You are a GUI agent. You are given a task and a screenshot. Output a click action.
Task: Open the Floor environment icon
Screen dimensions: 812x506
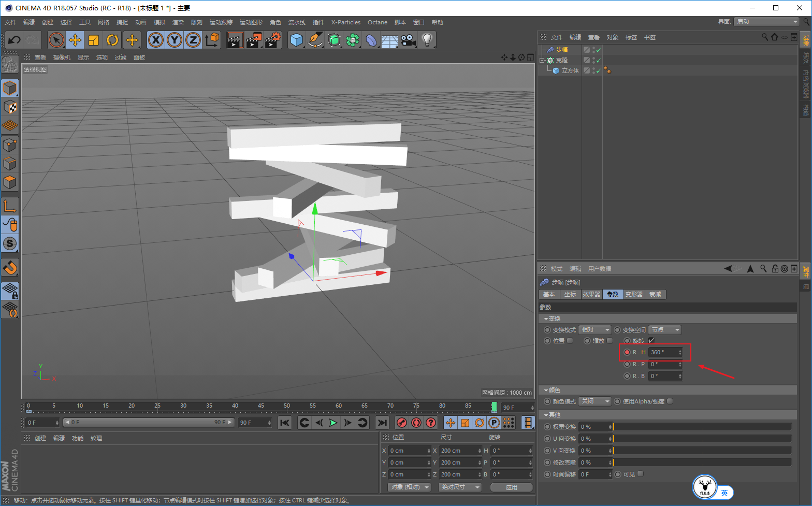(x=390, y=40)
